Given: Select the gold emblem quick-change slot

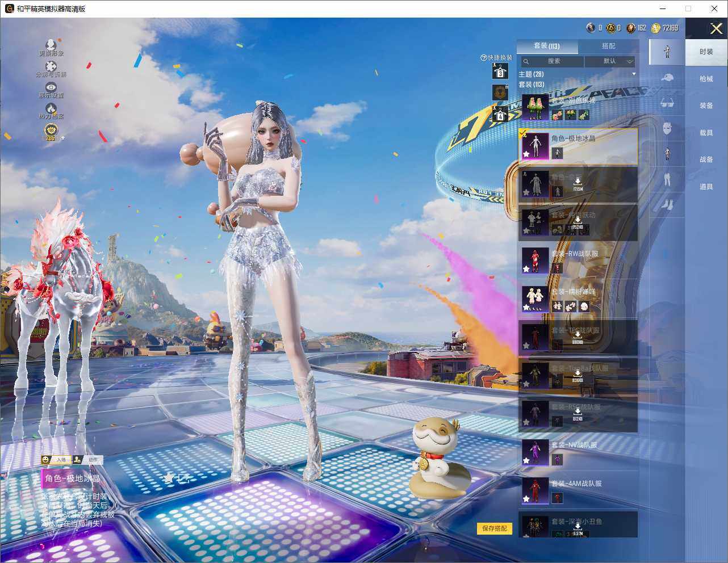Looking at the screenshot, I should [500, 92].
